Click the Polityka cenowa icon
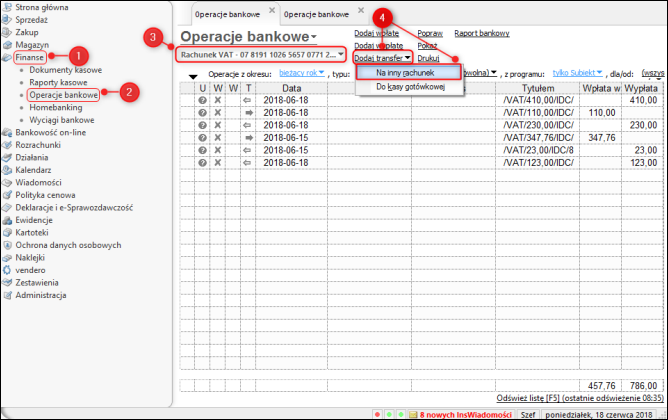 tap(7, 195)
